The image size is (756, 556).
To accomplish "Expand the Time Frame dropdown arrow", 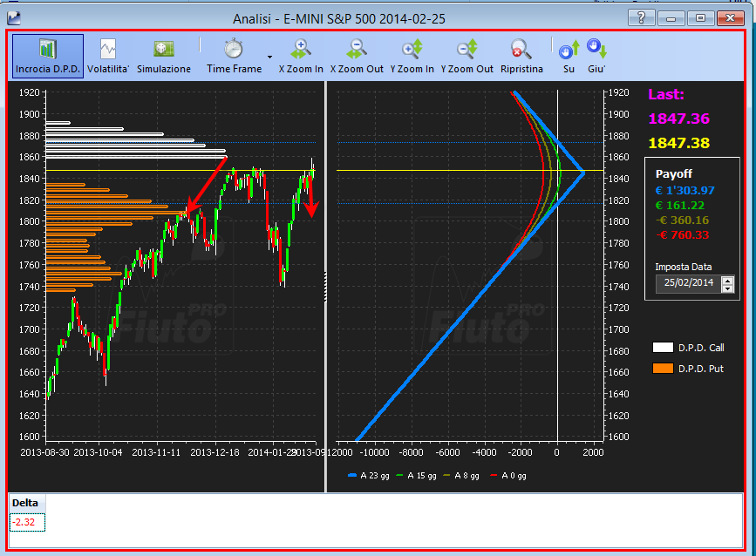I will click(269, 57).
